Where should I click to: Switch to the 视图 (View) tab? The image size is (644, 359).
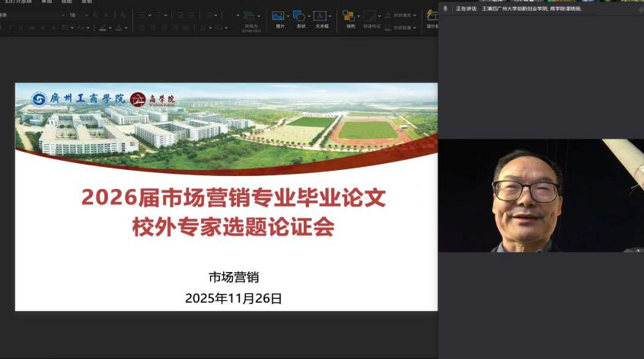[x=68, y=2]
